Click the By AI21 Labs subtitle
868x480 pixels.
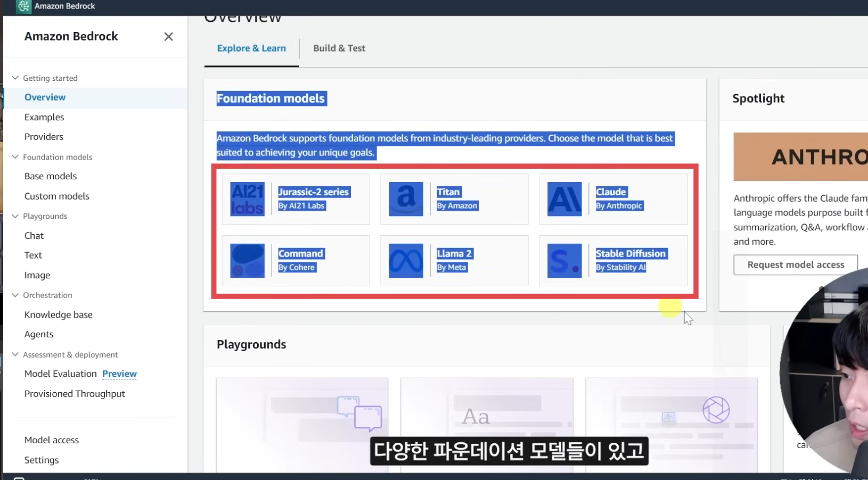click(301, 206)
